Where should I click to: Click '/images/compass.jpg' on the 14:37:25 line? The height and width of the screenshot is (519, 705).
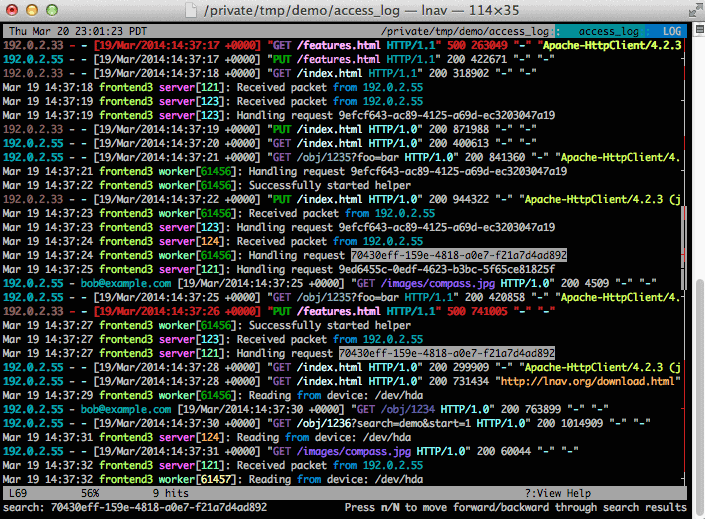(x=437, y=283)
